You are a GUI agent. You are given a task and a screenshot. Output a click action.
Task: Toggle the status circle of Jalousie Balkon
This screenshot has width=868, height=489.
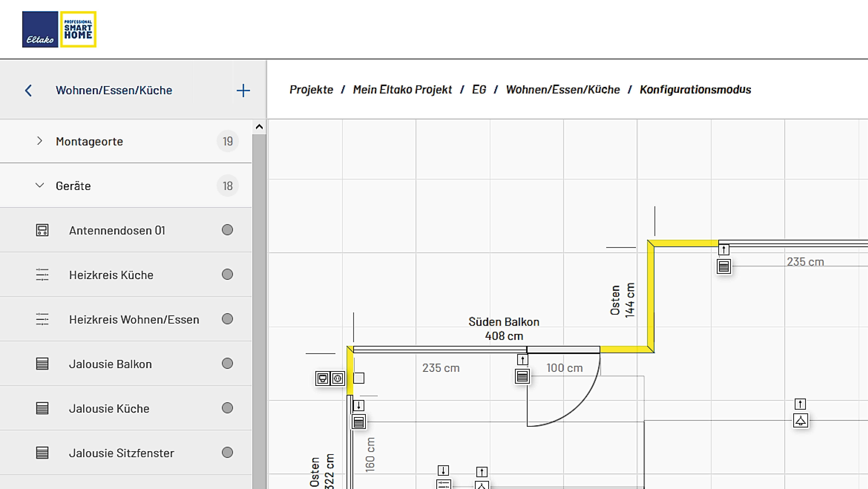[x=227, y=363]
